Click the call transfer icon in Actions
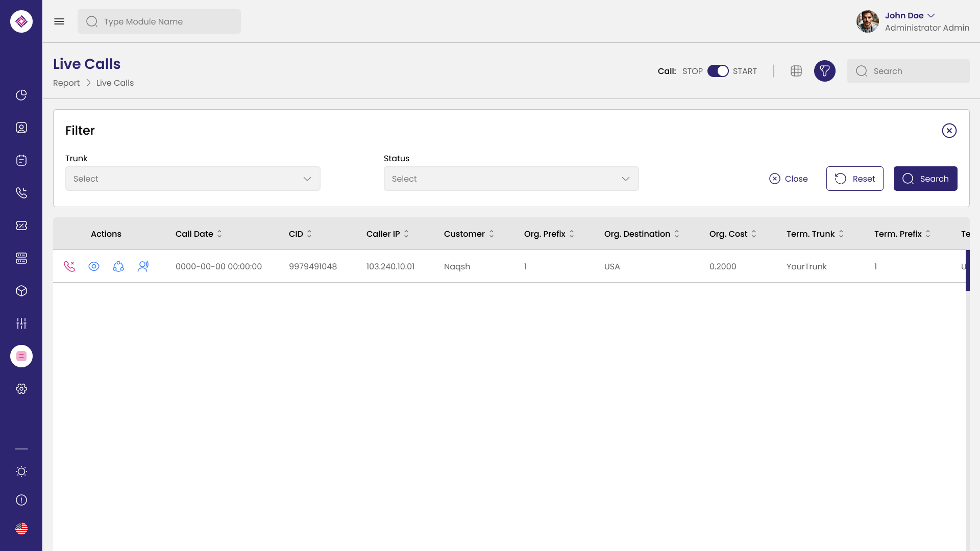Screen dimensions: 980x551 point(118,266)
